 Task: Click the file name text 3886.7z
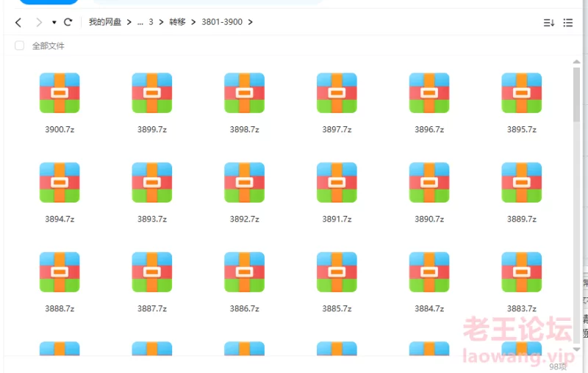pos(245,308)
